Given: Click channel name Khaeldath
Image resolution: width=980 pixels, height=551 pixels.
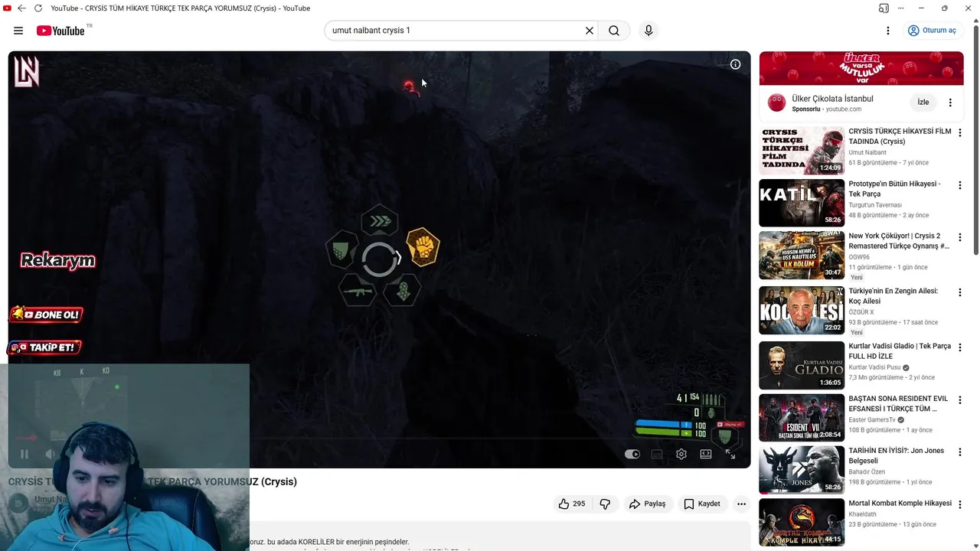Looking at the screenshot, I should coord(864,514).
